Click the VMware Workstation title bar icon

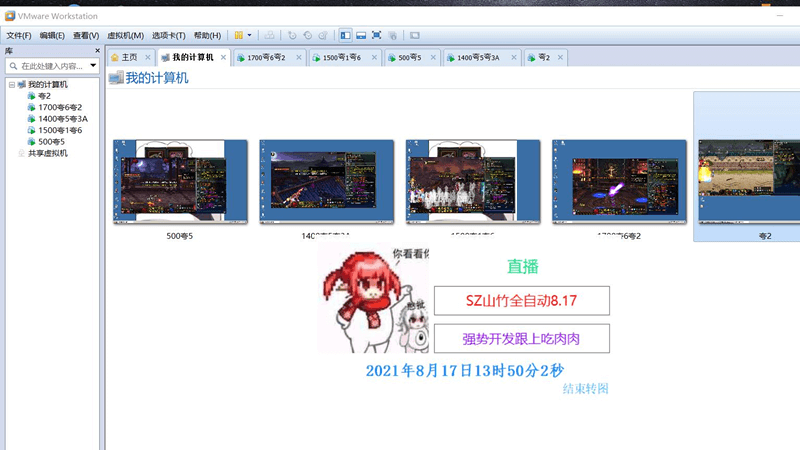[x=10, y=16]
